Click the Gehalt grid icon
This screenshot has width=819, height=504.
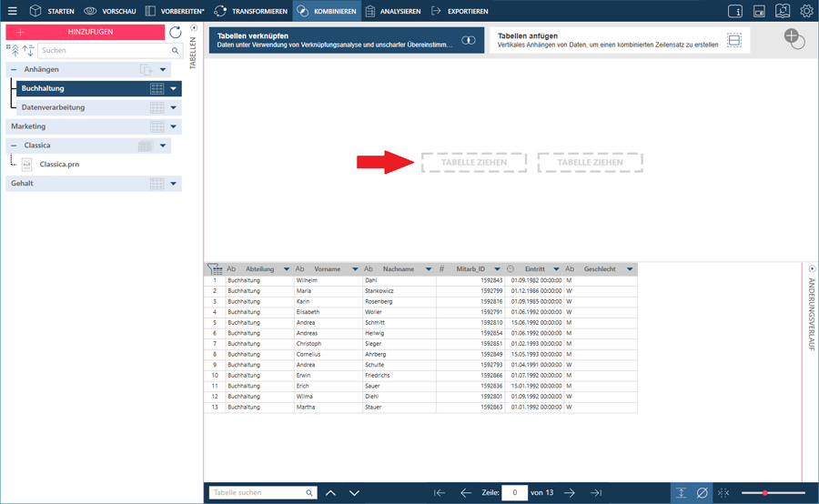157,184
